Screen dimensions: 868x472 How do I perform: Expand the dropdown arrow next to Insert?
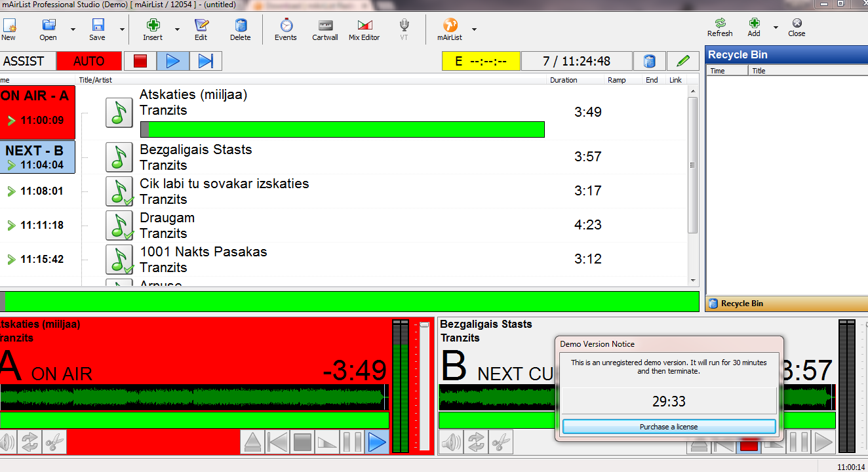click(x=177, y=29)
